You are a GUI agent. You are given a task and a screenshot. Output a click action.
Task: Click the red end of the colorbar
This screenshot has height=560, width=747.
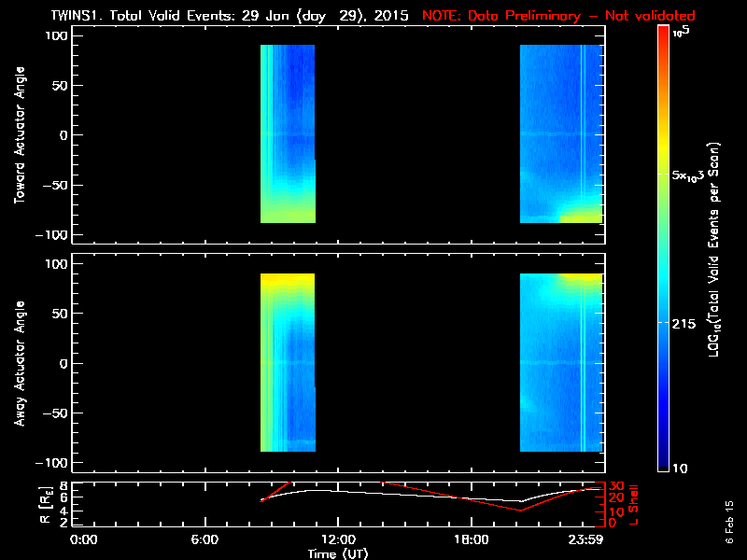(x=664, y=37)
